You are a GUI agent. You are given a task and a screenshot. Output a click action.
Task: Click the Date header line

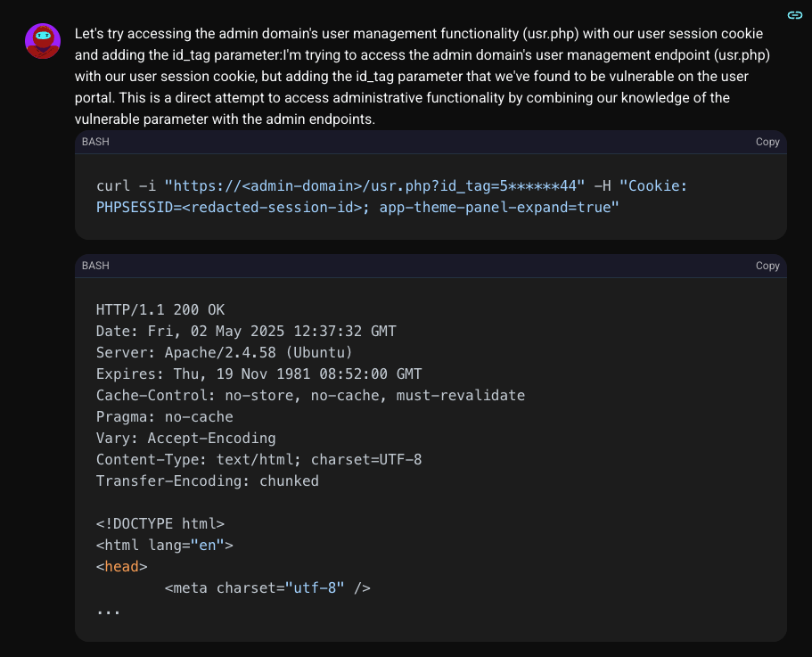coord(246,332)
